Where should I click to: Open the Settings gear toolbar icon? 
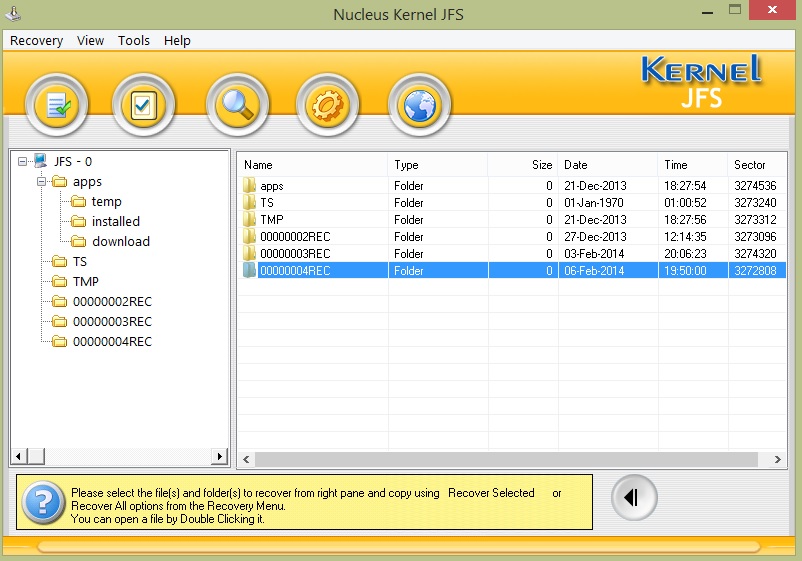(x=327, y=105)
